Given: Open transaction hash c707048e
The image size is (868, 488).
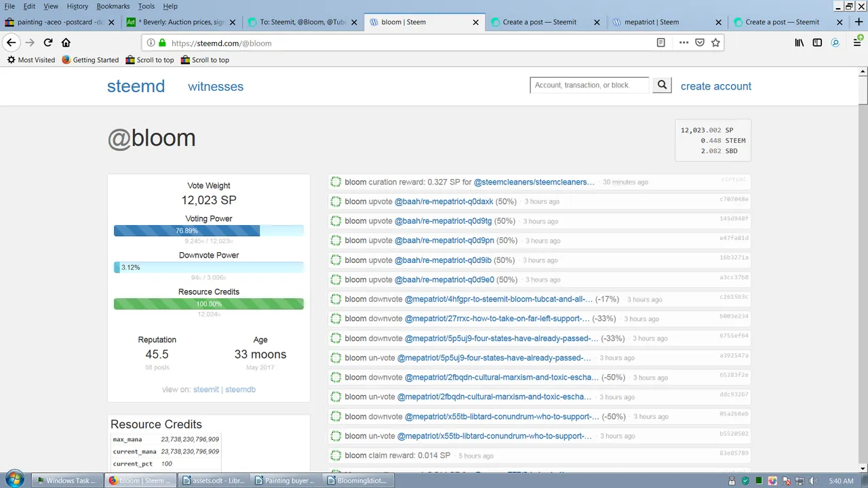Looking at the screenshot, I should 734,199.
